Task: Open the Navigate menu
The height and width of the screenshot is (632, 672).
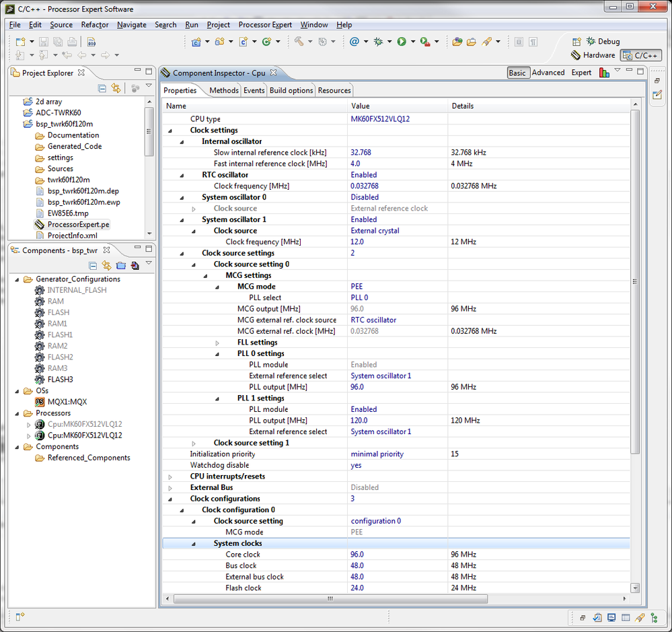Action: 132,24
